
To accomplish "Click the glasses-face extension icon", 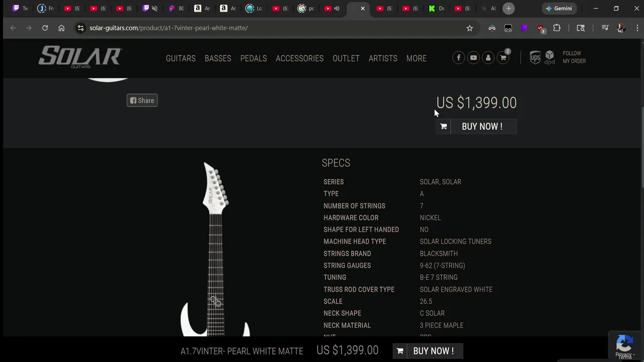I will [x=508, y=28].
